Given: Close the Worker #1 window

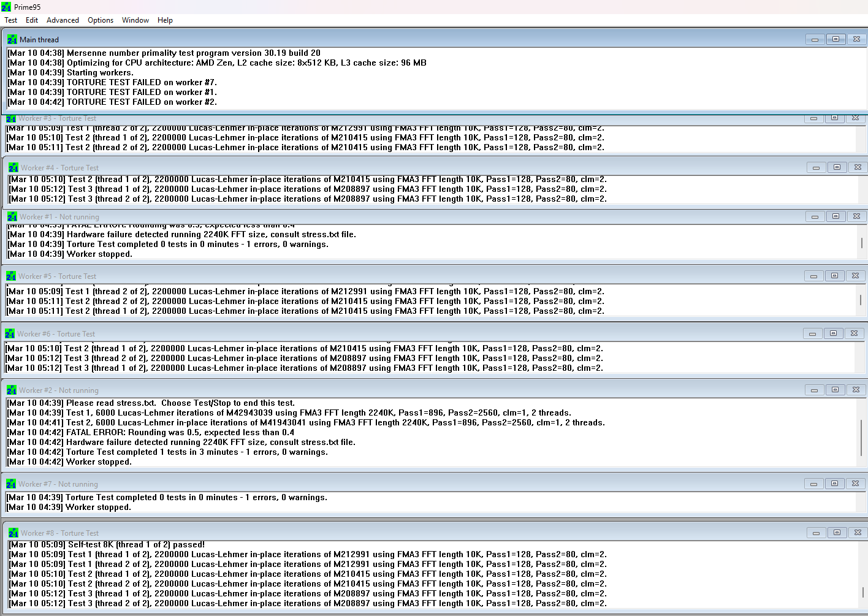Looking at the screenshot, I should (856, 216).
